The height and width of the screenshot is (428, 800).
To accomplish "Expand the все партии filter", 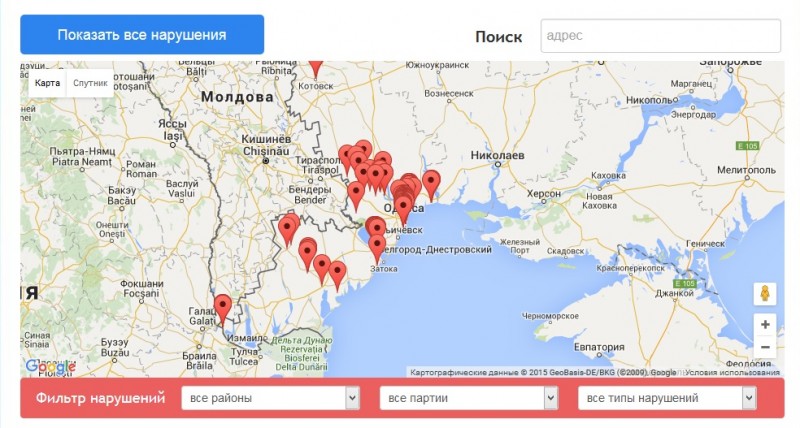I will [468, 399].
